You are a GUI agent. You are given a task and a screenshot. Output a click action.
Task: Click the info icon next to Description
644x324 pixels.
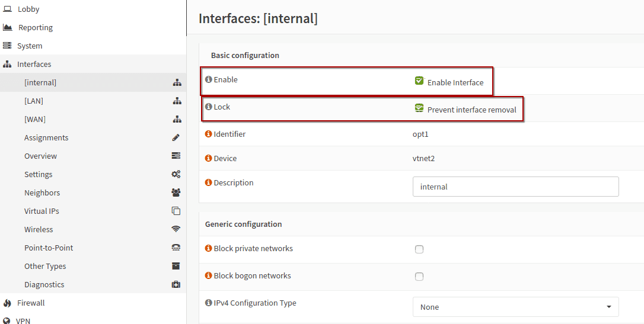click(208, 182)
